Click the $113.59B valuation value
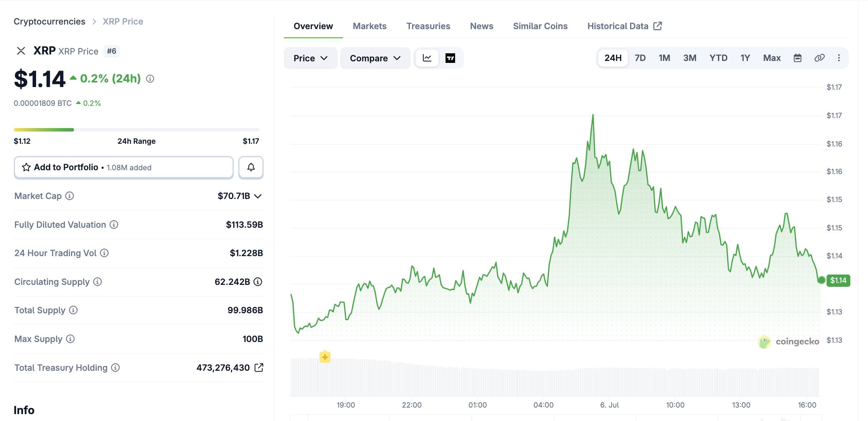868x421 pixels. click(244, 225)
